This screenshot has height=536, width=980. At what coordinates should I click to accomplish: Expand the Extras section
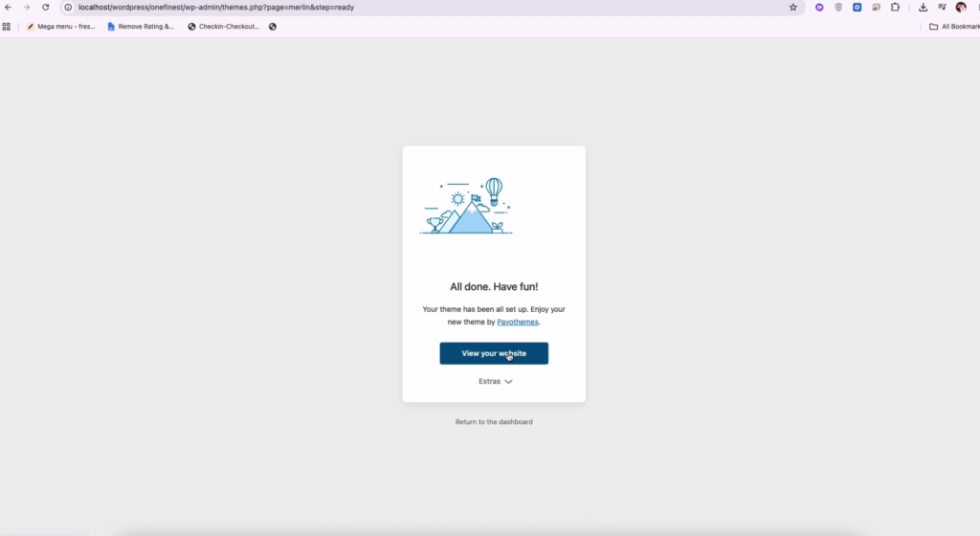coord(495,381)
